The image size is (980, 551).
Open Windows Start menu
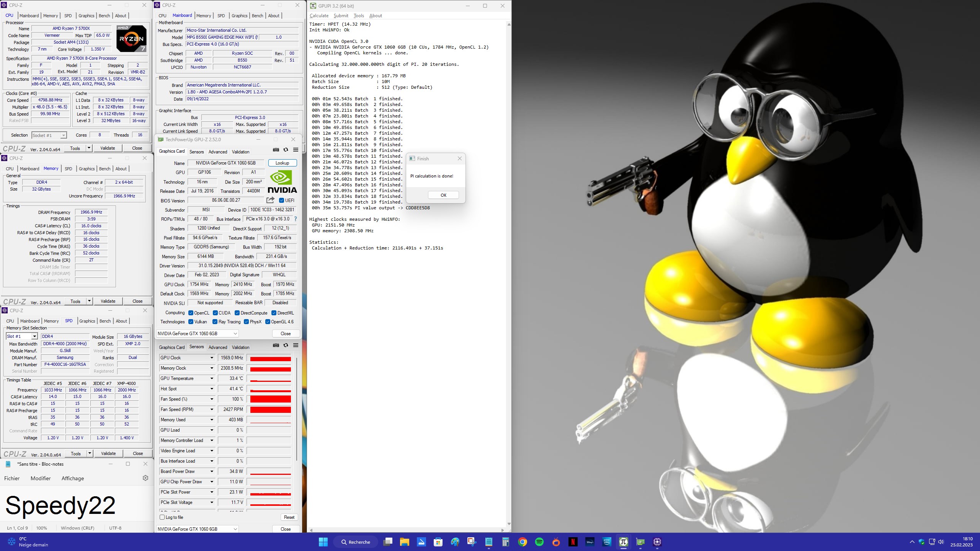(x=323, y=542)
